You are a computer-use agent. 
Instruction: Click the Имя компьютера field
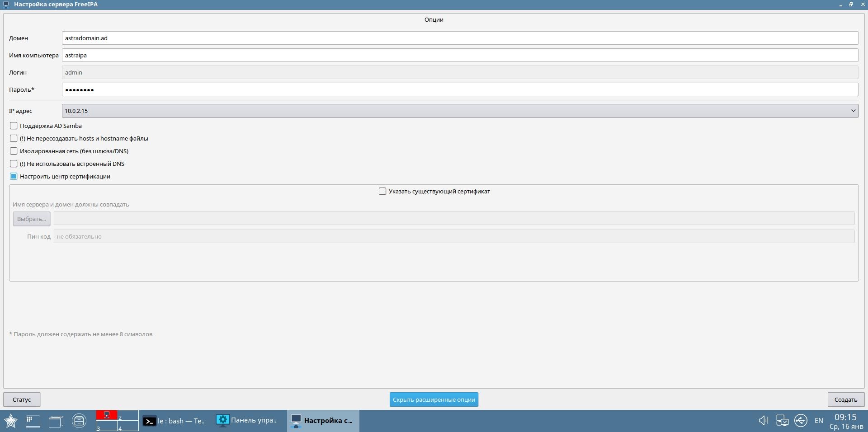point(460,55)
